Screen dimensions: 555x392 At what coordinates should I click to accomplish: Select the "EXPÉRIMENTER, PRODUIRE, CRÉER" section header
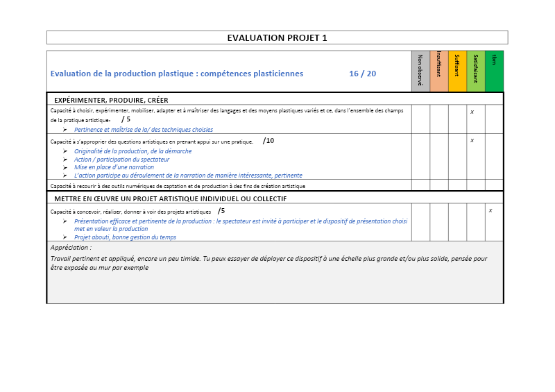(111, 100)
